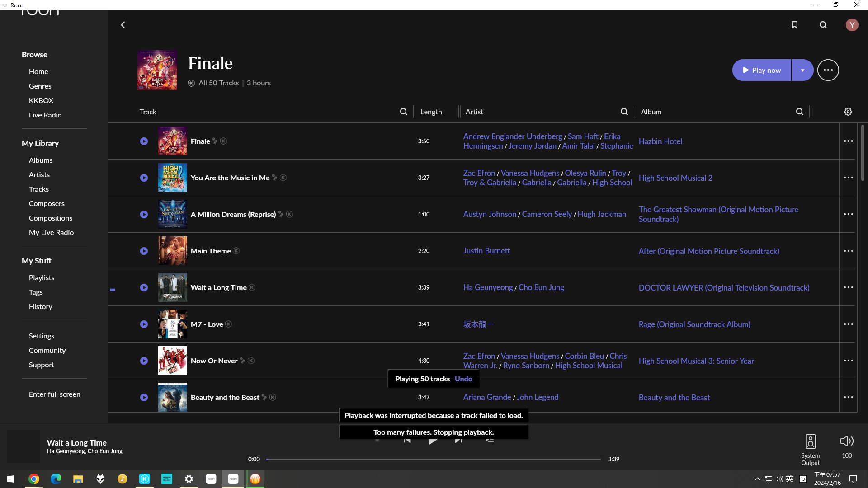Click Undo in the Playing 50 tracks toast

pyautogui.click(x=463, y=379)
